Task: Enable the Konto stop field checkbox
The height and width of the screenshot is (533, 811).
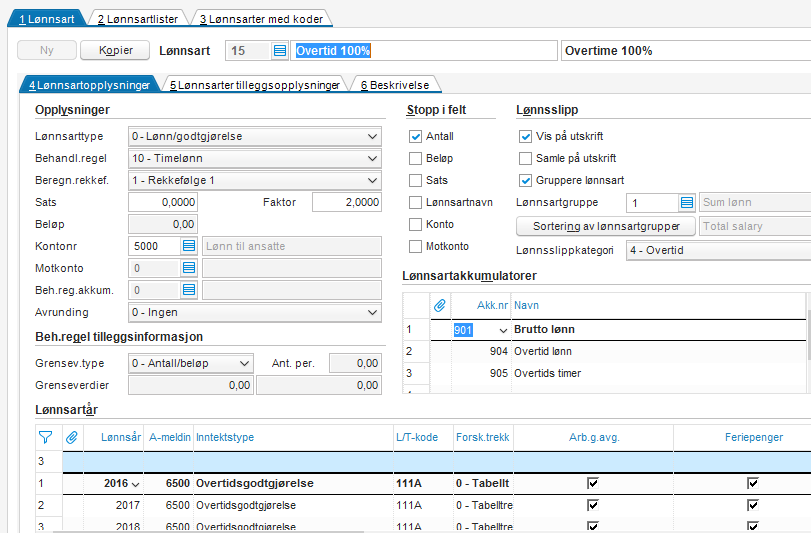Action: click(415, 224)
